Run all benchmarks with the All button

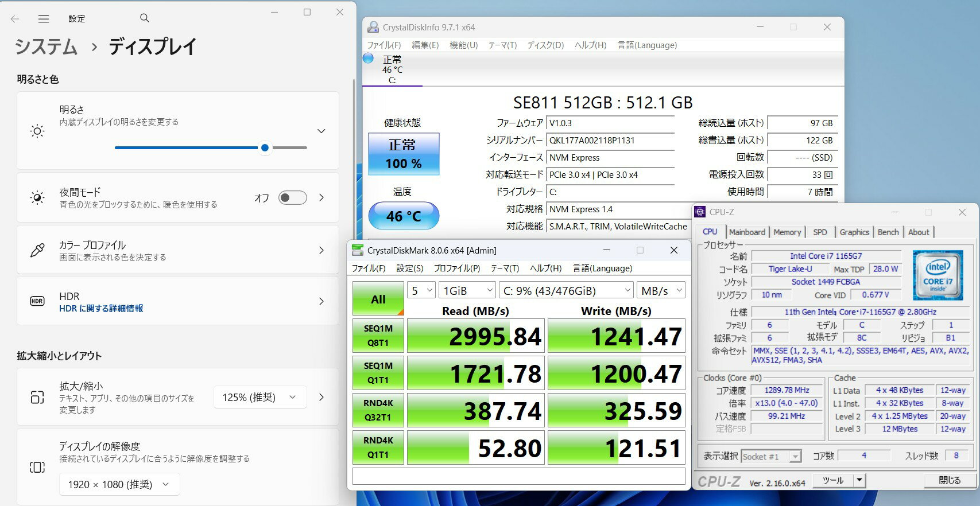[378, 299]
